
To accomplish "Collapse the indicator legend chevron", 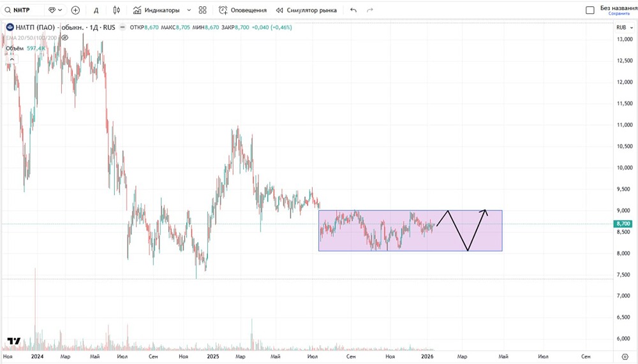I will (x=11, y=59).
